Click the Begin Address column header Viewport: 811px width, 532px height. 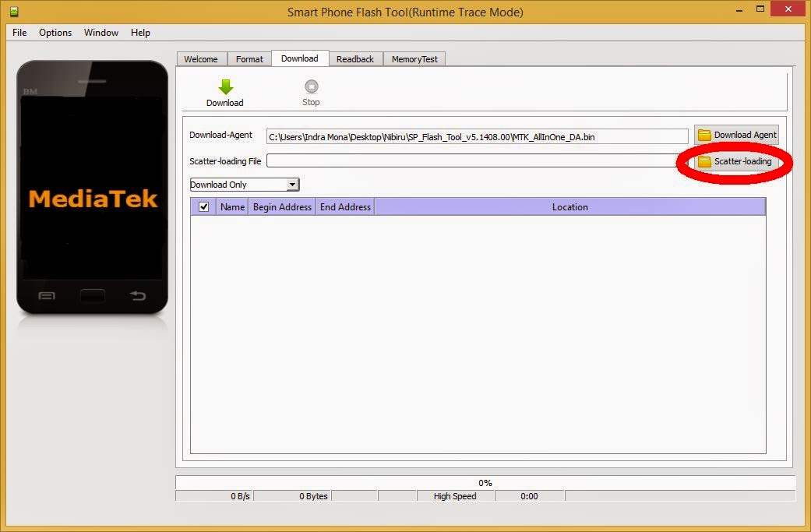[282, 207]
